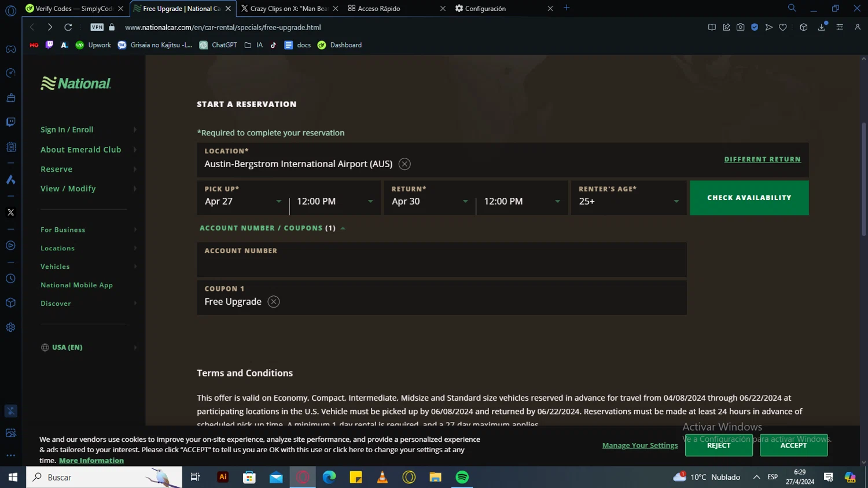Click the browser address bar URL
Image resolution: width=868 pixels, height=488 pixels.
pyautogui.click(x=223, y=27)
